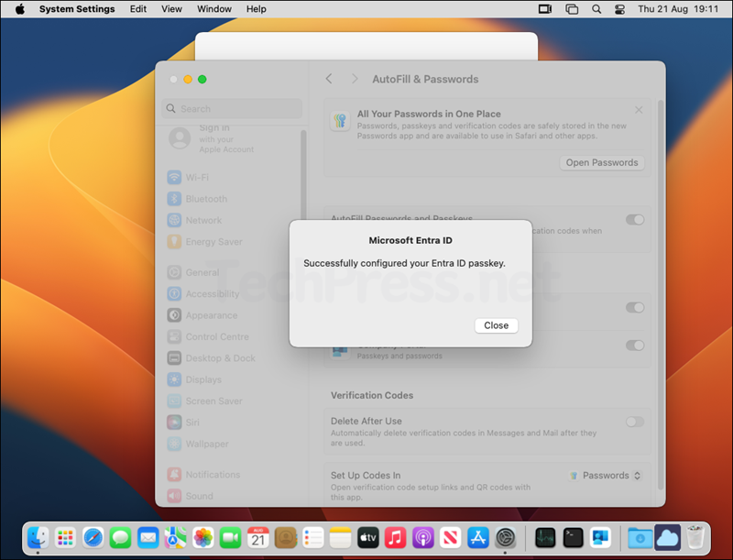Open Displays settings
This screenshot has width=733, height=560.
pos(194,379)
